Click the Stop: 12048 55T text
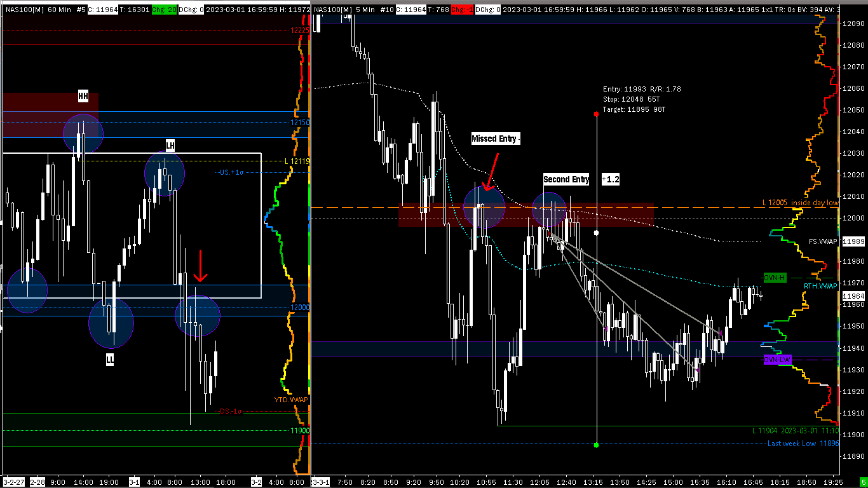The image size is (868, 488). [x=631, y=100]
